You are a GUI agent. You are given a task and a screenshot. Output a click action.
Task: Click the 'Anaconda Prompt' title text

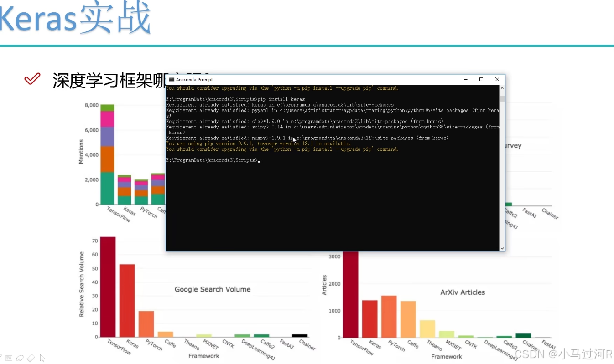click(194, 80)
